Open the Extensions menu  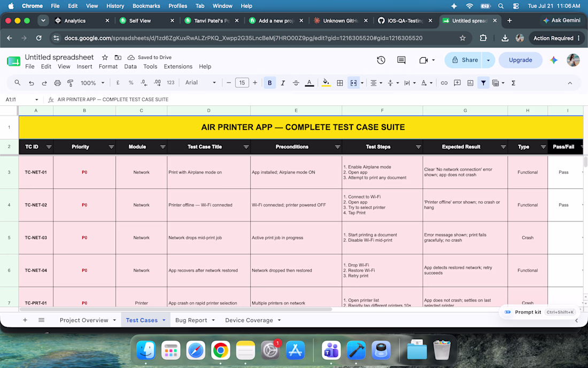(x=178, y=66)
